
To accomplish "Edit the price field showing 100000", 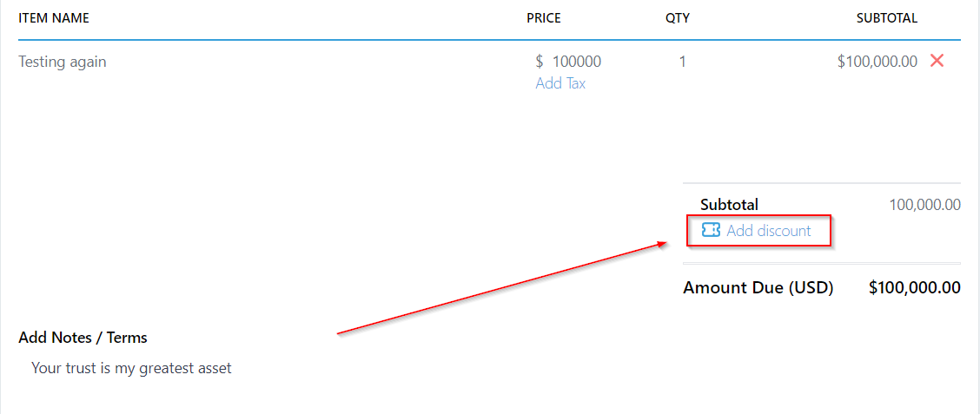I will 576,62.
